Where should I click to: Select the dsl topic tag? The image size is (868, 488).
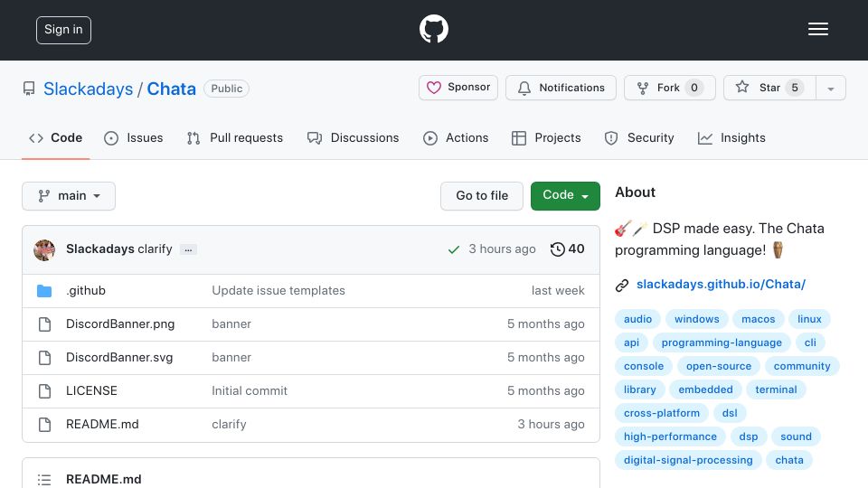point(730,413)
